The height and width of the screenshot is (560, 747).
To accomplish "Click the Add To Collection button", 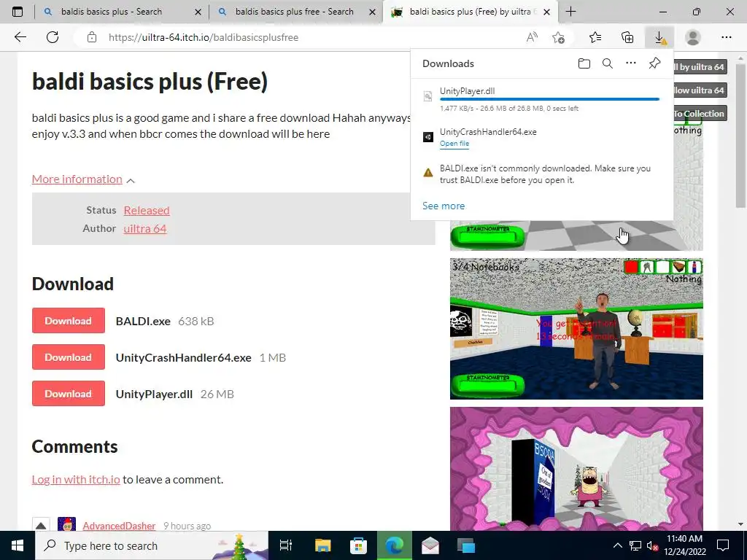I will coord(699,113).
